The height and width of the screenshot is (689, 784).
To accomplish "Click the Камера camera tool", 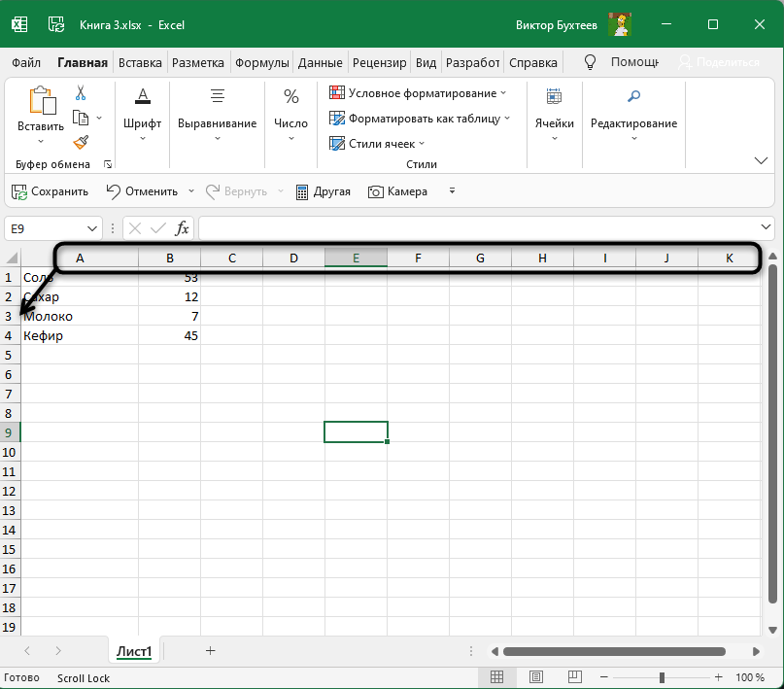I will pos(397,191).
